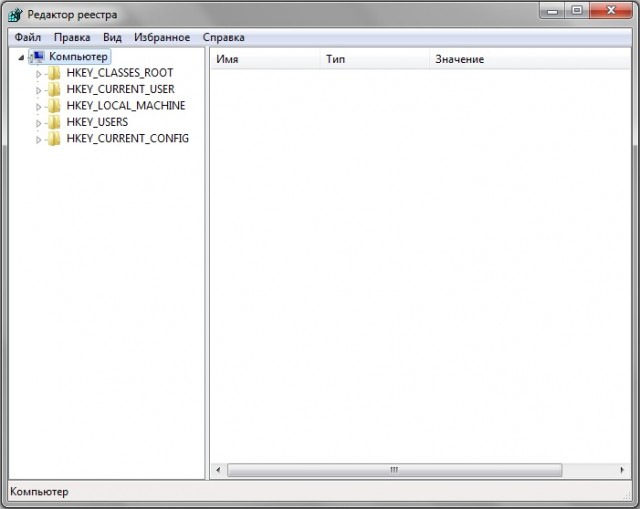Click the HKEY_CURRENT_USER folder icon
The width and height of the screenshot is (640, 509).
tap(54, 89)
